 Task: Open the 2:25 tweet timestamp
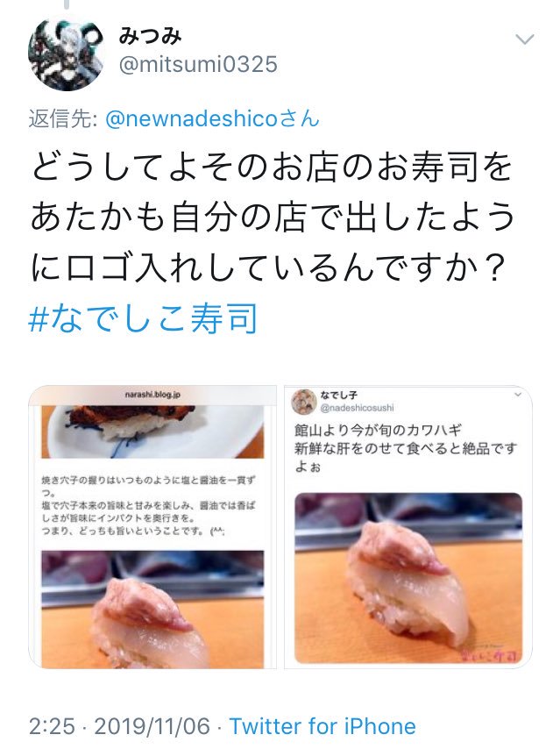[x=52, y=726]
